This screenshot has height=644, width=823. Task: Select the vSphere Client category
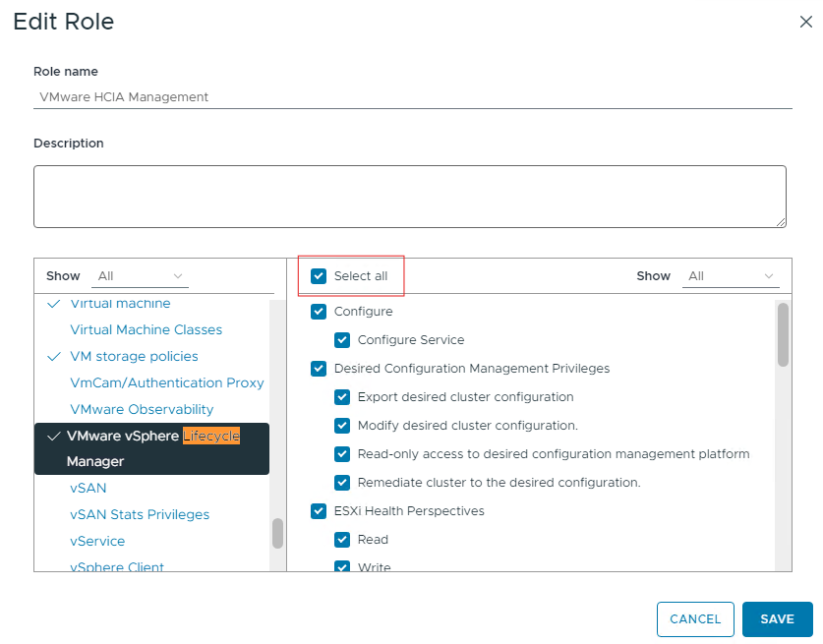pos(117,567)
